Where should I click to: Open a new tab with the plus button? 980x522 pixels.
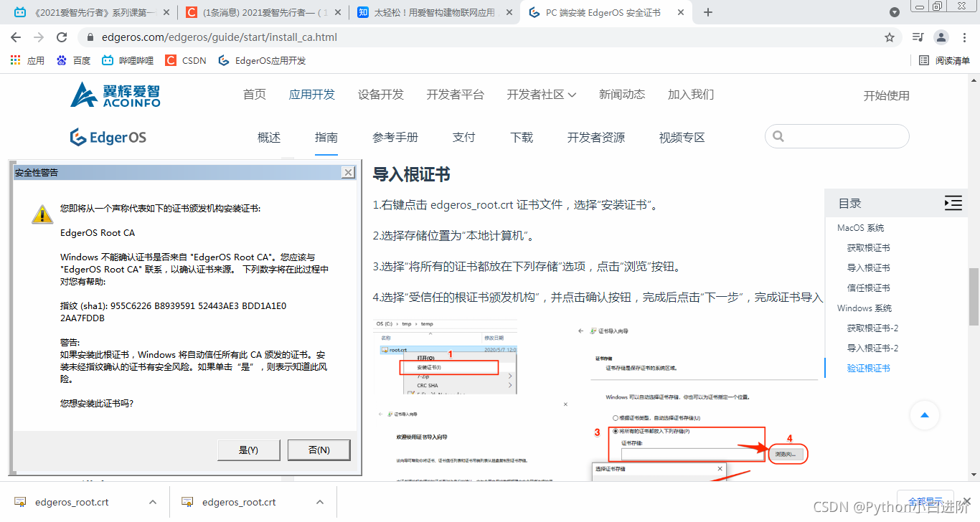pos(708,12)
